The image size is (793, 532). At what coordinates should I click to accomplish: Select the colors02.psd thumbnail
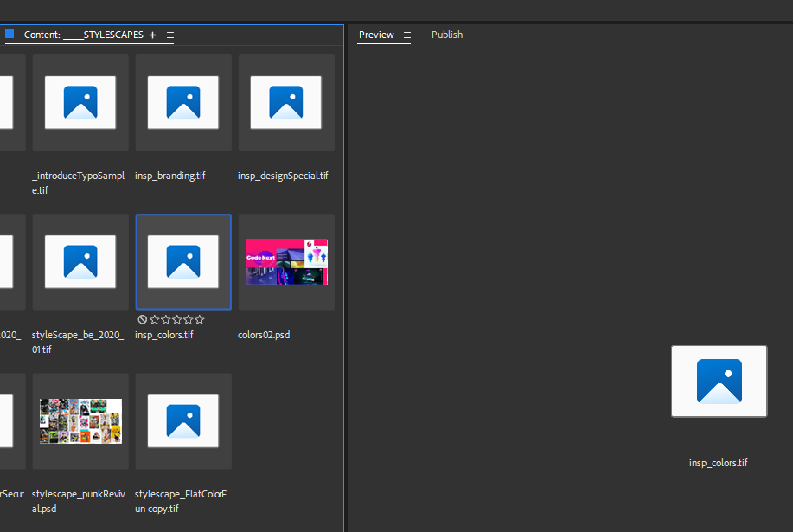285,261
